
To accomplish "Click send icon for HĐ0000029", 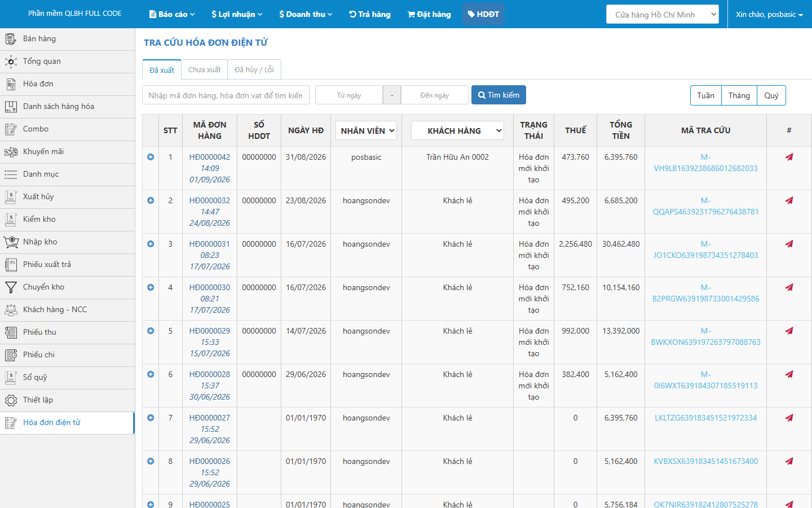I will 789,331.
